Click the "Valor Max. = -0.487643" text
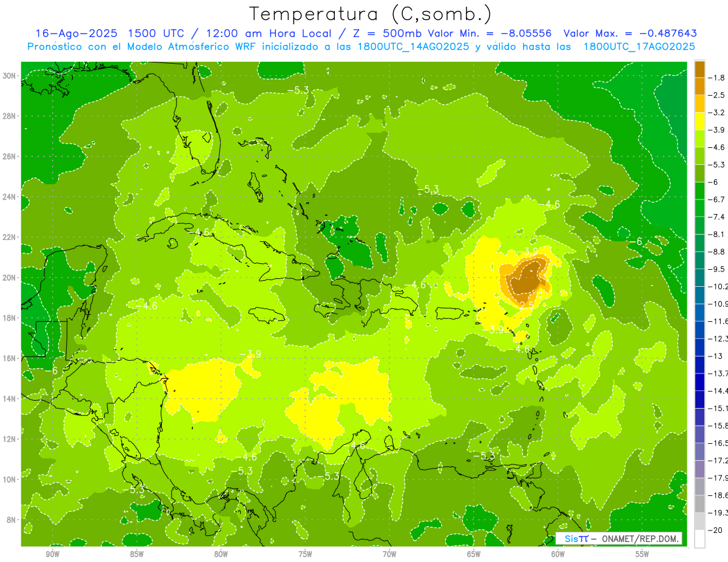Screen dimensions: 728x562 [630, 33]
